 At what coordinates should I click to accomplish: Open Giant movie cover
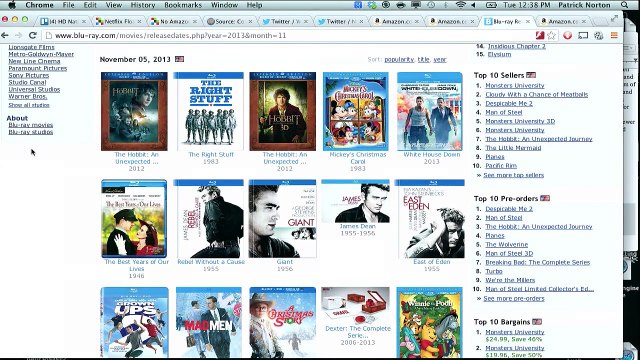282,218
